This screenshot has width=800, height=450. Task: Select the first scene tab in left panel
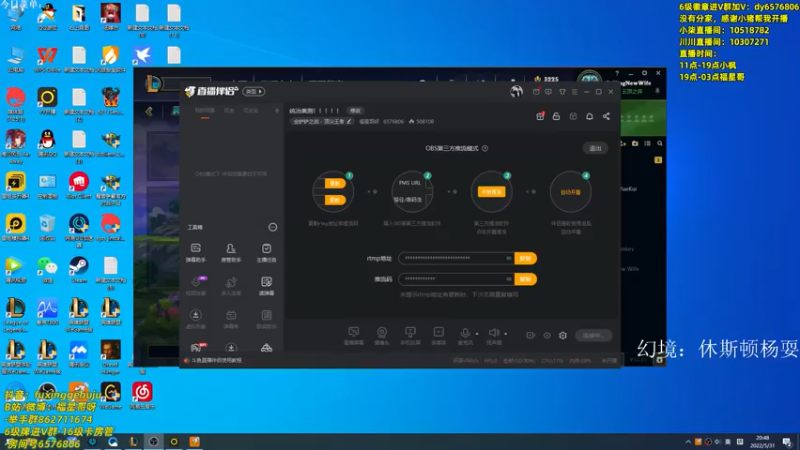point(205,111)
